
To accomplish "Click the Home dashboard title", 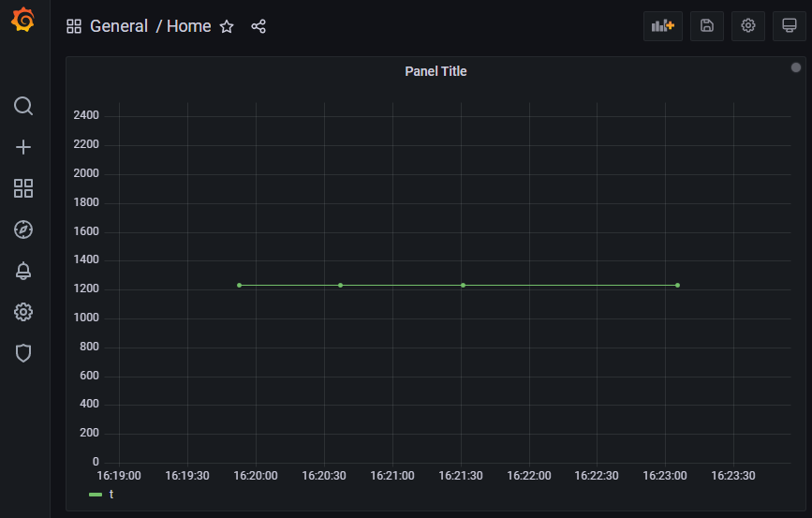I will point(189,26).
